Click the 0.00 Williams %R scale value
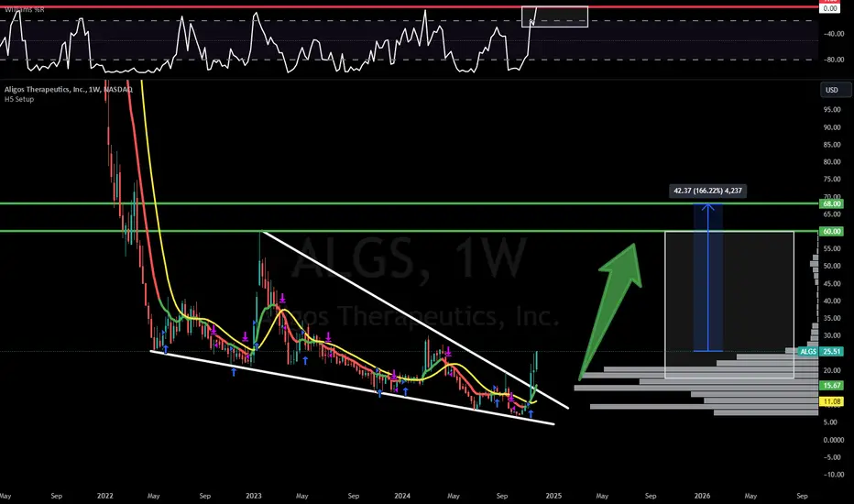The height and width of the screenshot is (504, 854). click(x=830, y=9)
